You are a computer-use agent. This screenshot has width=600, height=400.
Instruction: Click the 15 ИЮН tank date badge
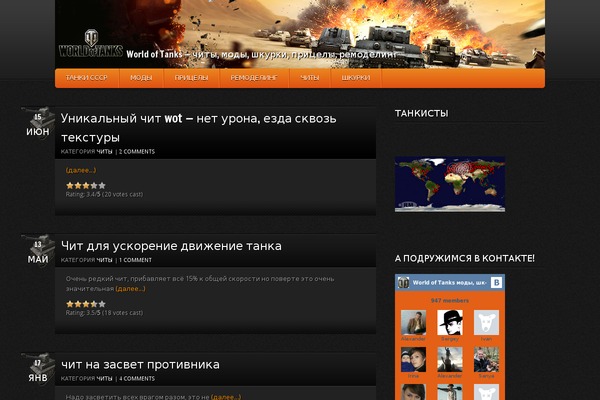38,122
